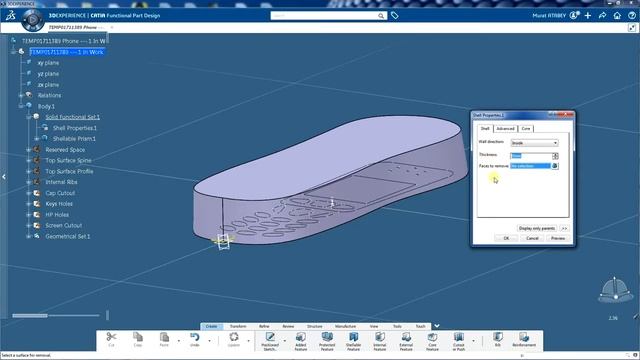
Task: Switch to the Core tab
Action: tap(526, 129)
